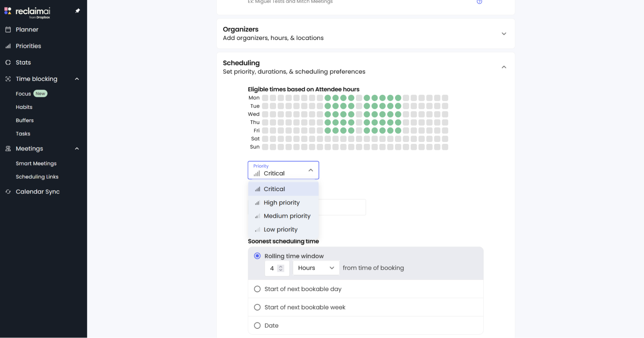The height and width of the screenshot is (338, 644).
Task: Select the Rolling time window radio button
Action: tap(257, 256)
